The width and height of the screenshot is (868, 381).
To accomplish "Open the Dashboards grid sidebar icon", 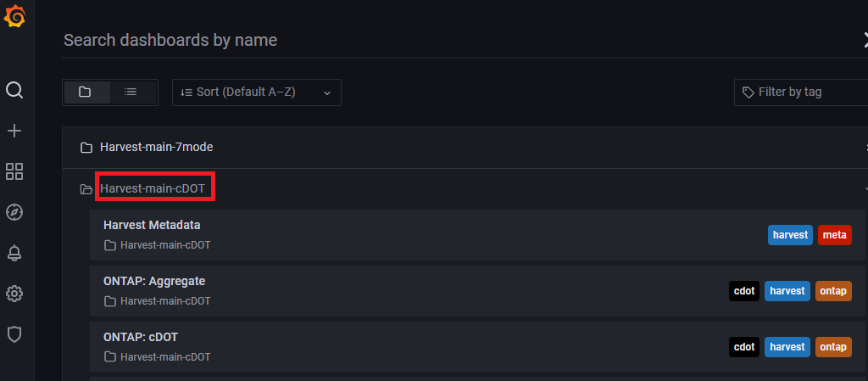I will 14,171.
